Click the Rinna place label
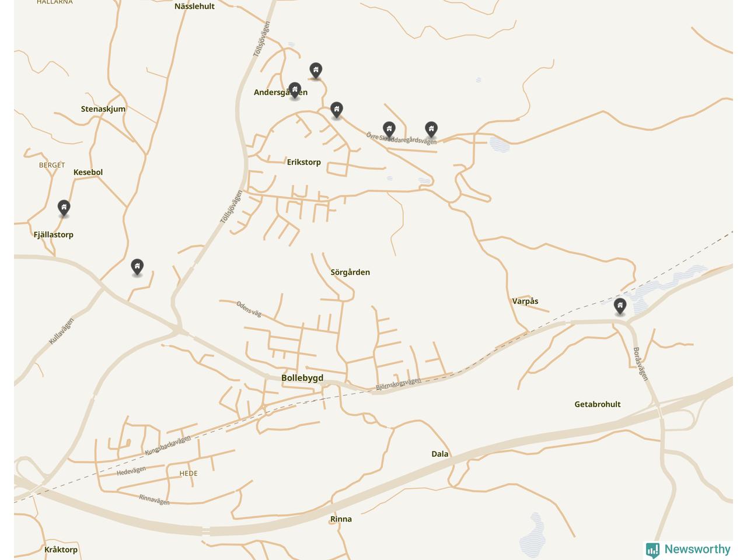This screenshot has height=560, width=747. pos(341,519)
